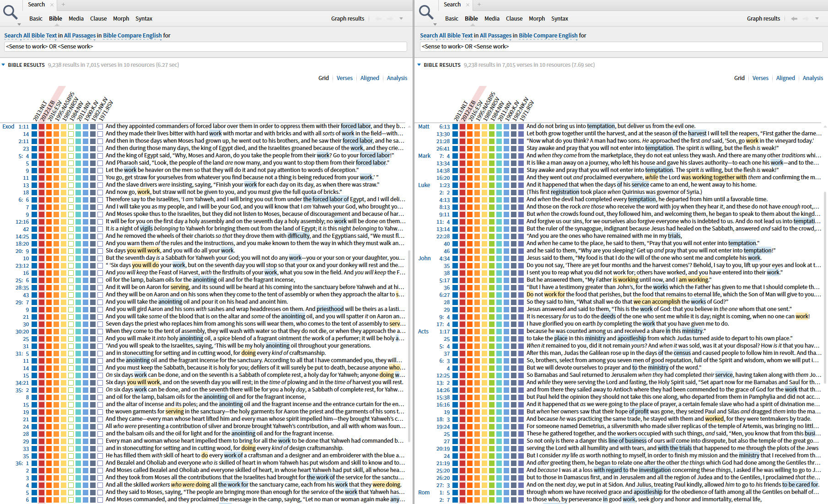Click verse text 'Six days you will work, and you will do'
This screenshot has height=504, width=828.
[170, 251]
